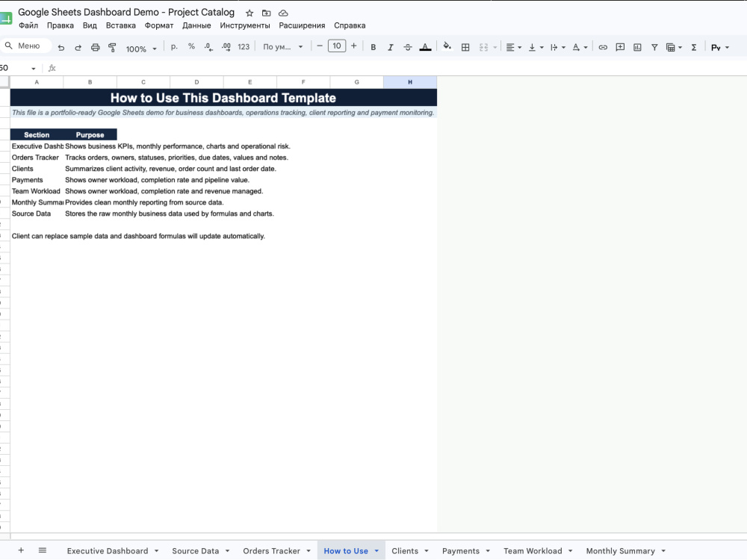Open the merge cells dropdown arrow
Image resolution: width=747 pixels, height=560 pixels.
coord(495,48)
